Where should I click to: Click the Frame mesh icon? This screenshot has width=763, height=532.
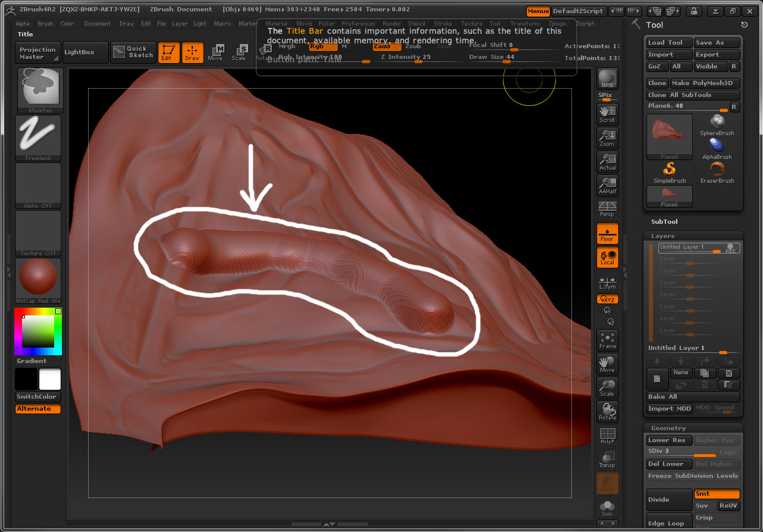[607, 340]
